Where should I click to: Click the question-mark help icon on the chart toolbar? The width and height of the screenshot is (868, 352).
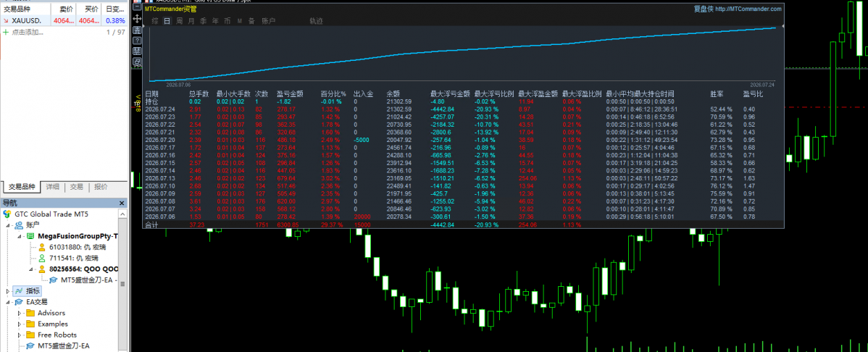(x=137, y=41)
